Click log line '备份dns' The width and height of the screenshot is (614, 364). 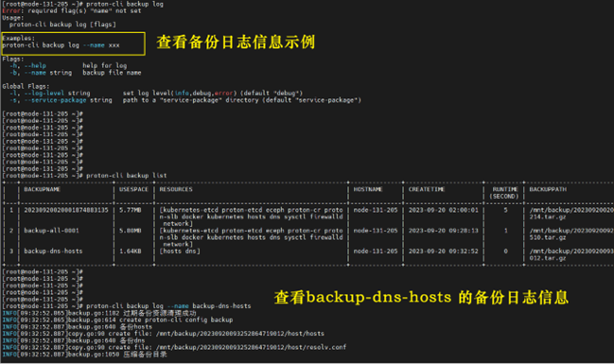(x=132, y=340)
